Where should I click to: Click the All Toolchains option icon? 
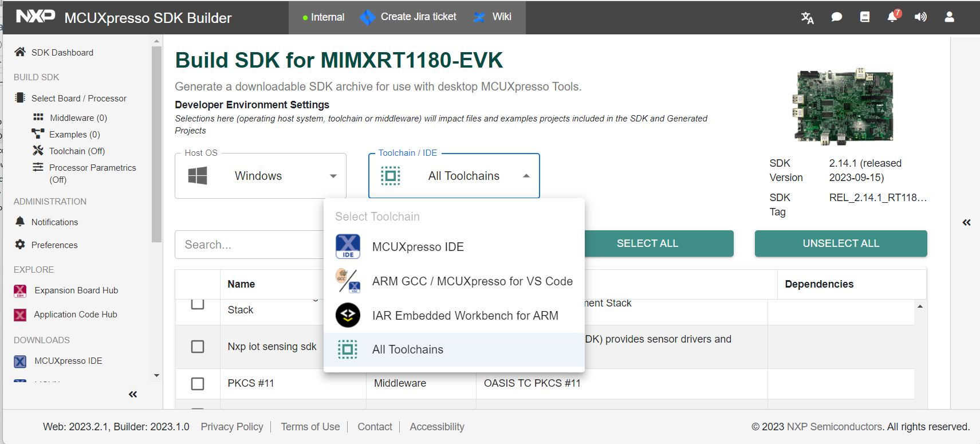[x=348, y=349]
